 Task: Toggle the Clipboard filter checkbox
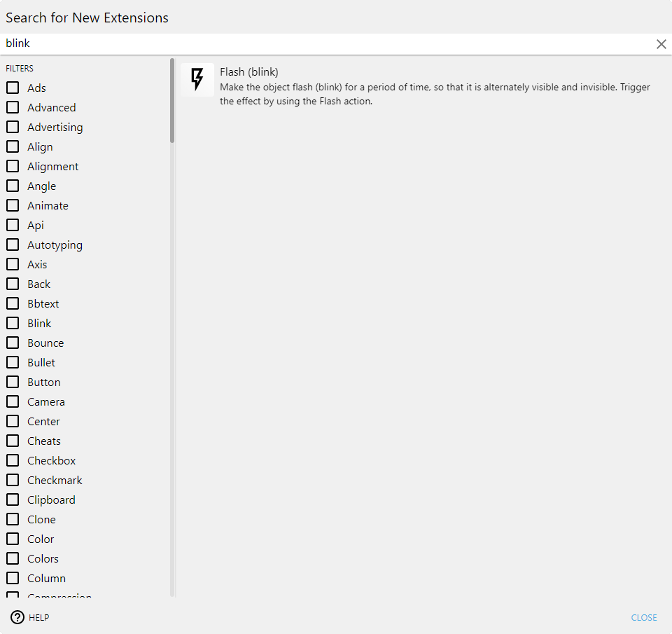tap(13, 499)
